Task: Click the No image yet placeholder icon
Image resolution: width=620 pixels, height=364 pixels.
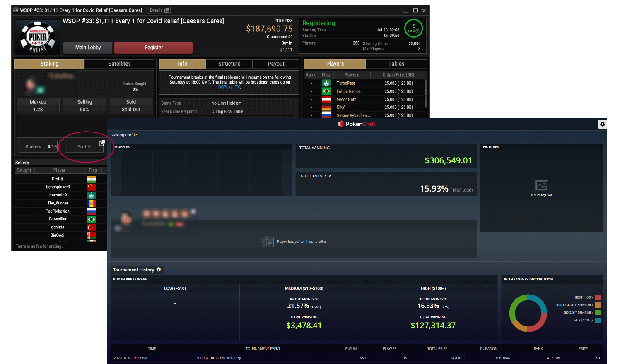Action: click(541, 186)
